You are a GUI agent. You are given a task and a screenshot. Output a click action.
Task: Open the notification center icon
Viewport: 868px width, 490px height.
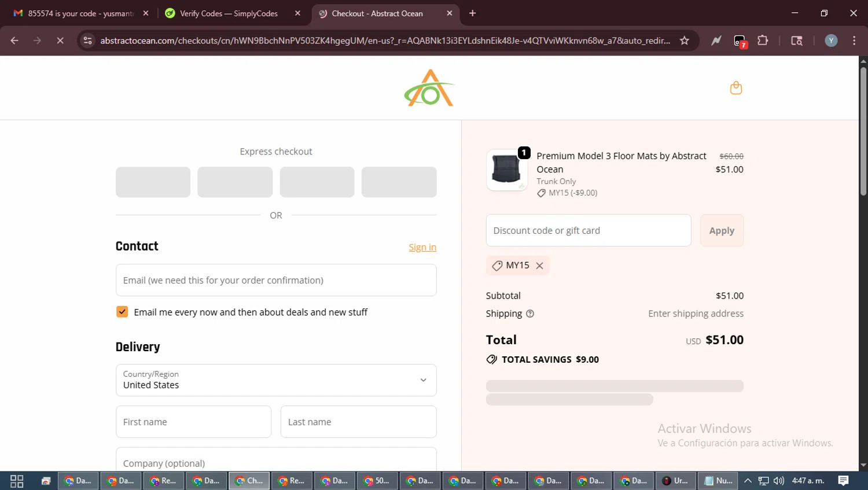(x=844, y=481)
